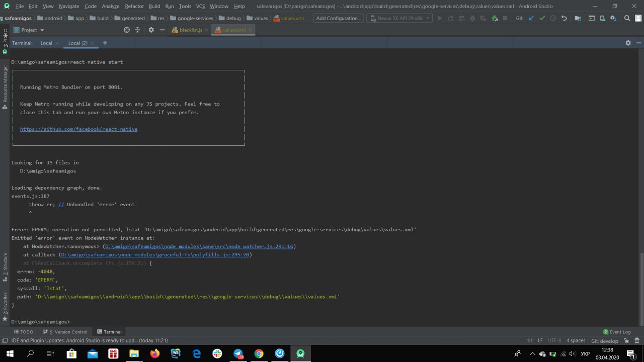Open the Tools menu
Screen dimensions: 644x362
pyautogui.click(x=185, y=6)
